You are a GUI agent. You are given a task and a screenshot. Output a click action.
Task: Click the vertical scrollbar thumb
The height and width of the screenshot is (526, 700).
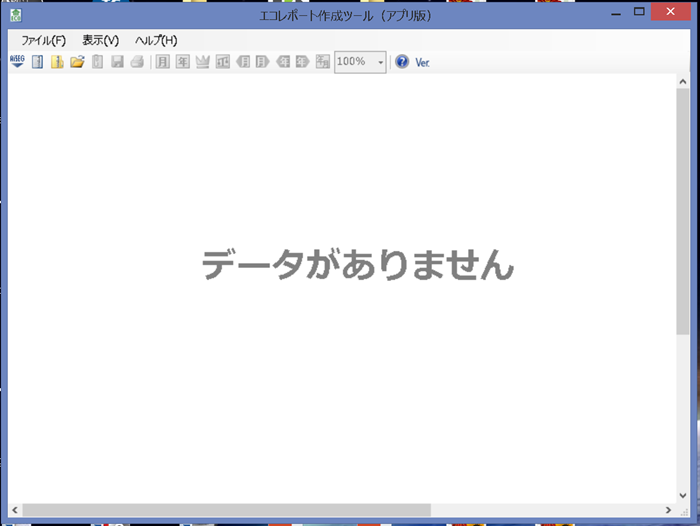coord(683,211)
